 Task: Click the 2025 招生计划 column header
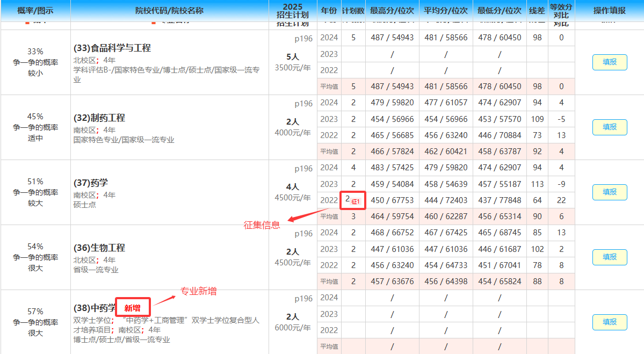pos(293,11)
